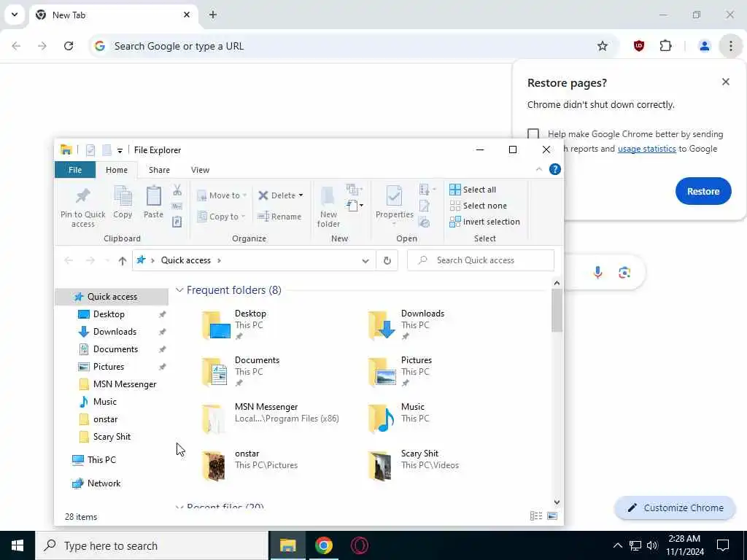The height and width of the screenshot is (560, 747).
Task: Open the usage statistics link
Action: (x=646, y=149)
